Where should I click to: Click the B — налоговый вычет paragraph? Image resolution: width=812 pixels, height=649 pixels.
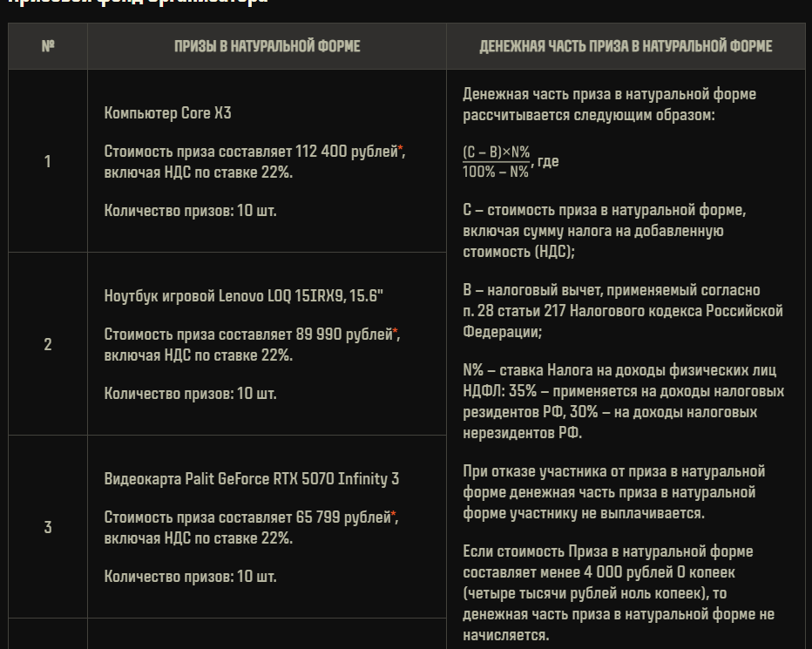[x=623, y=311]
